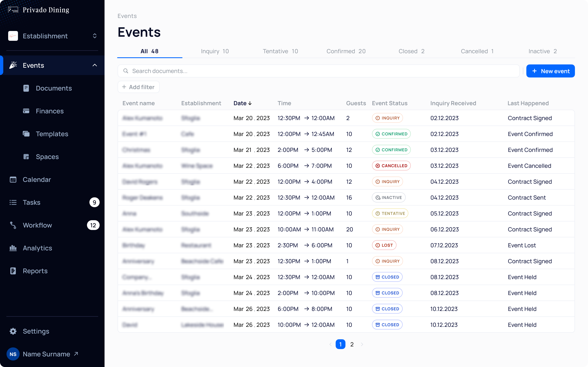Select the Workflow icon in sidebar
588x367 pixels.
tap(13, 225)
